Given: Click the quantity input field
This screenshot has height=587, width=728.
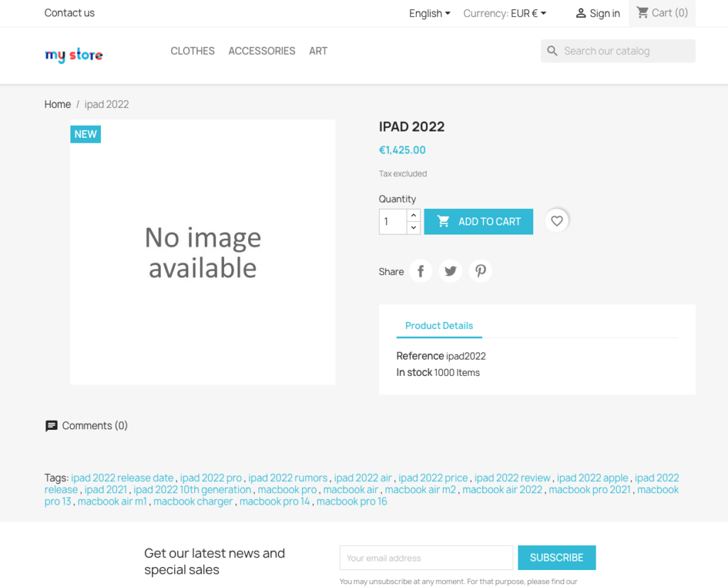Looking at the screenshot, I should coord(393,222).
